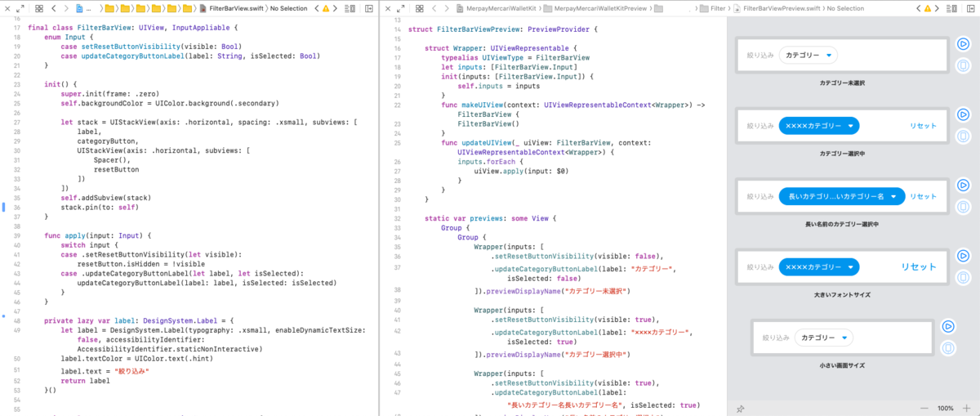Select カテゴリー未選択 preview label
Image resolution: width=980 pixels, height=416 pixels.
(842, 83)
